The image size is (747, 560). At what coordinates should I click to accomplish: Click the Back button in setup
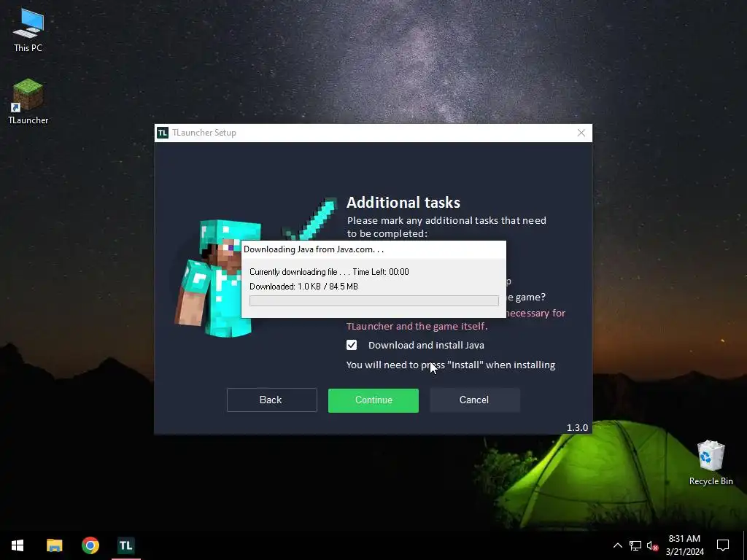click(271, 400)
